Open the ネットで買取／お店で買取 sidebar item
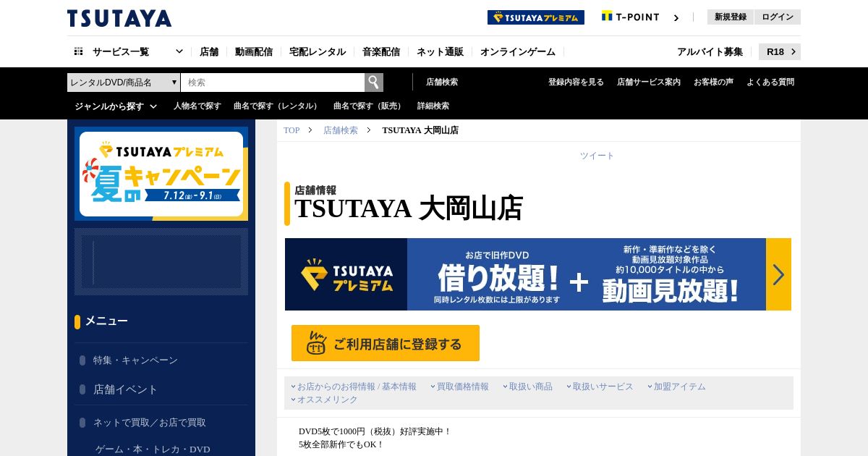The height and width of the screenshot is (456, 868). (x=150, y=423)
